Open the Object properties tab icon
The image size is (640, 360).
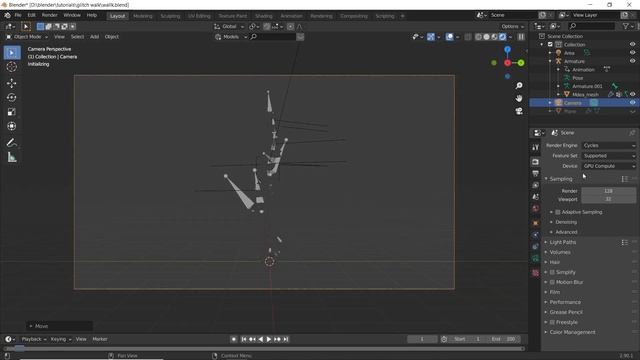(536, 223)
